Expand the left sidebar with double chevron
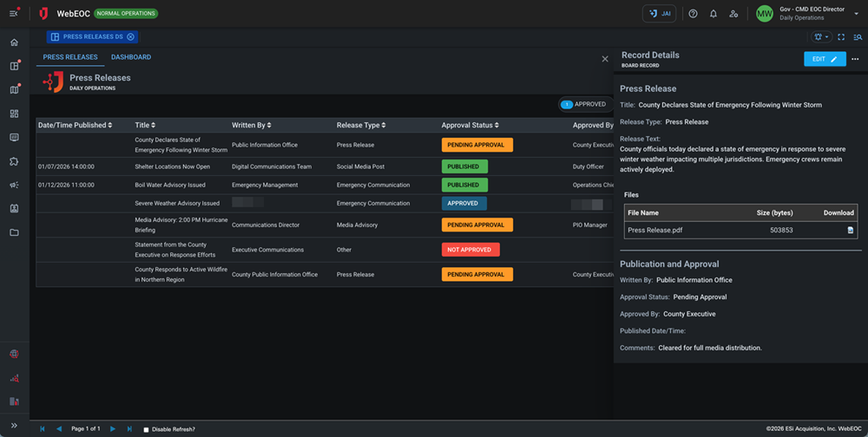 (14, 426)
